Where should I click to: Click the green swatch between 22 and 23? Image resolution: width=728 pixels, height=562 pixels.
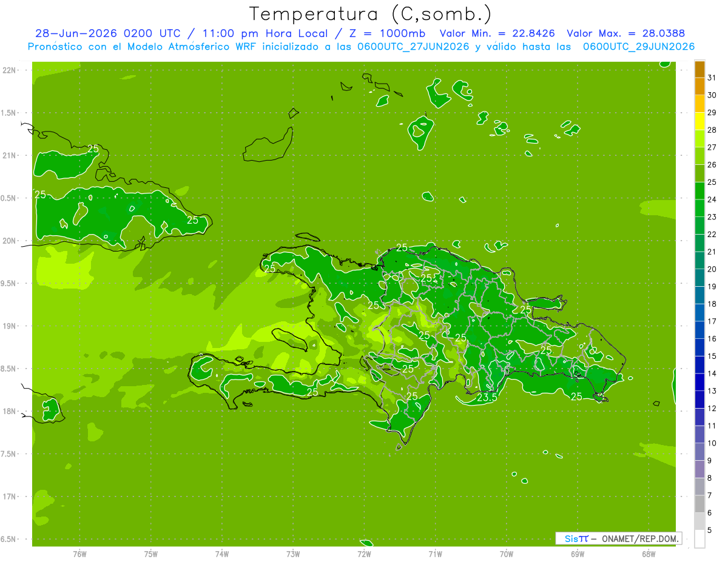(x=699, y=226)
